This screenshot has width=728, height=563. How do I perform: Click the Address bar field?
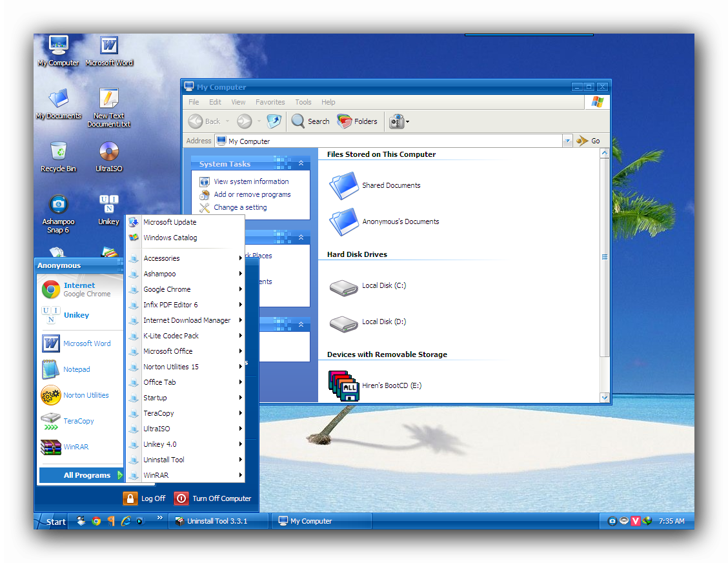tap(389, 141)
